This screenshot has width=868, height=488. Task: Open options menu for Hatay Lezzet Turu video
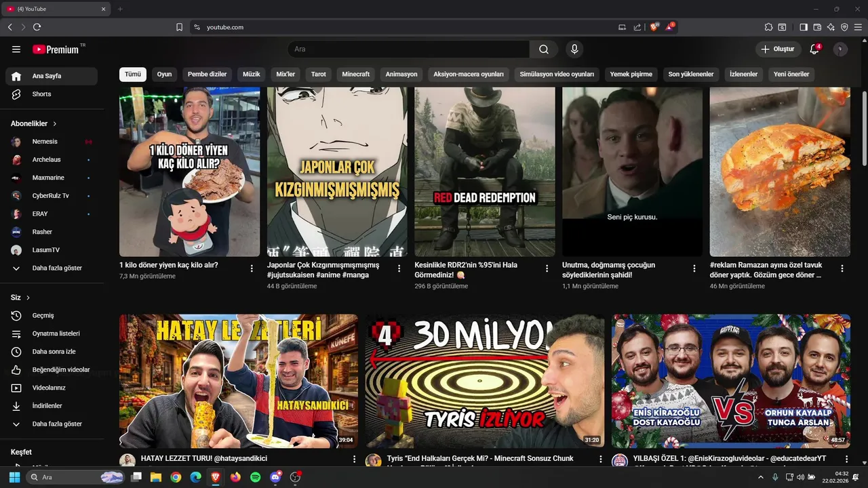(354, 460)
